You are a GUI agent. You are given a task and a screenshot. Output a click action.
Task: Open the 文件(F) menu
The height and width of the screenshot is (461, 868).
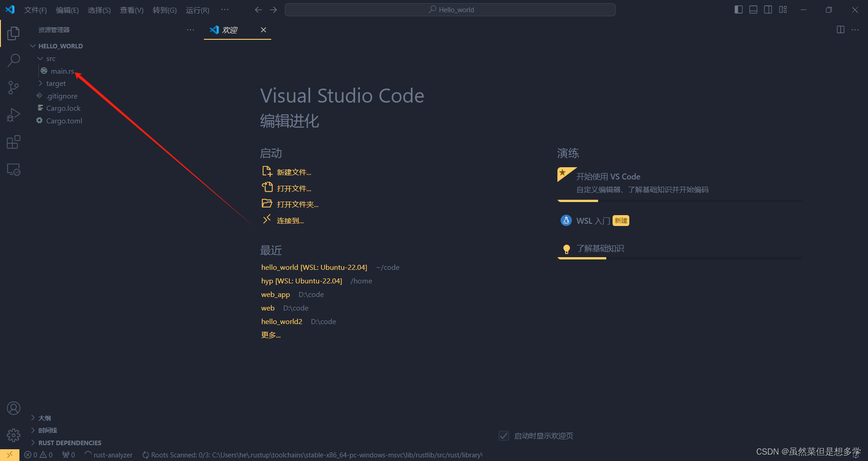(x=35, y=9)
